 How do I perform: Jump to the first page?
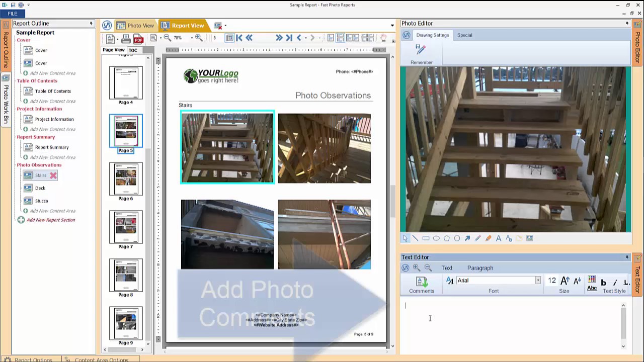[239, 38]
